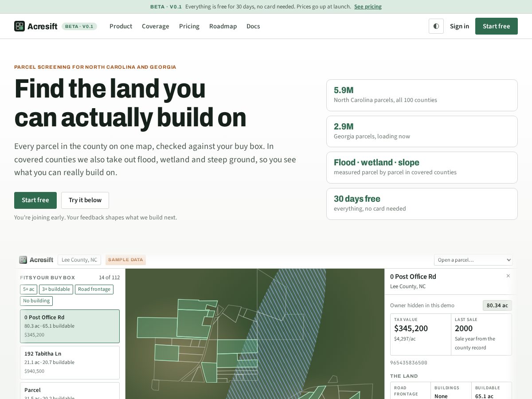Image resolution: width=532 pixels, height=399 pixels.
Task: Click the 30 days free card
Action: 422,204
